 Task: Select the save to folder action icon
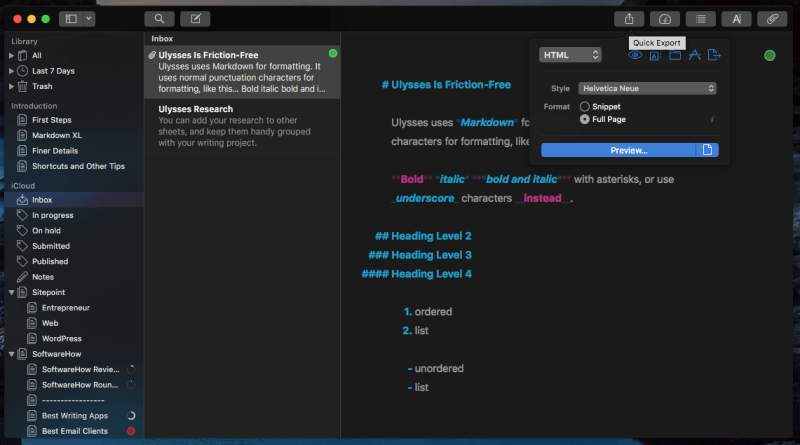coord(675,55)
